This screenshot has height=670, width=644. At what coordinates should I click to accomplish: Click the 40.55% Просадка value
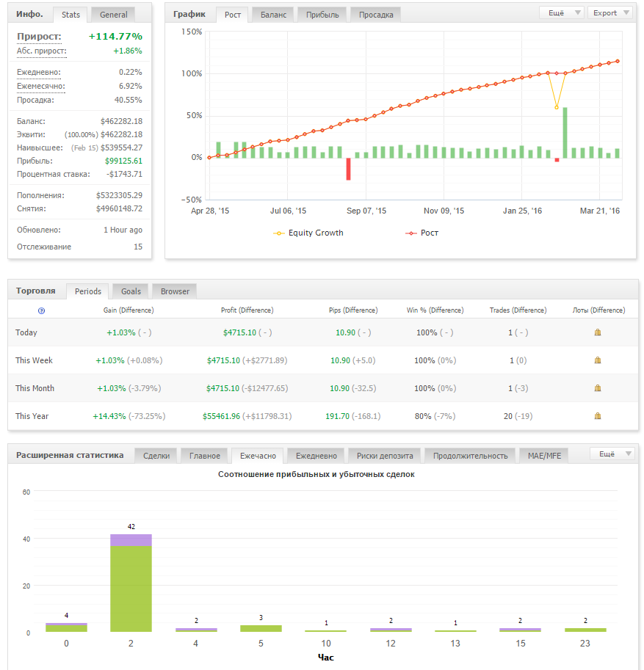(x=129, y=100)
